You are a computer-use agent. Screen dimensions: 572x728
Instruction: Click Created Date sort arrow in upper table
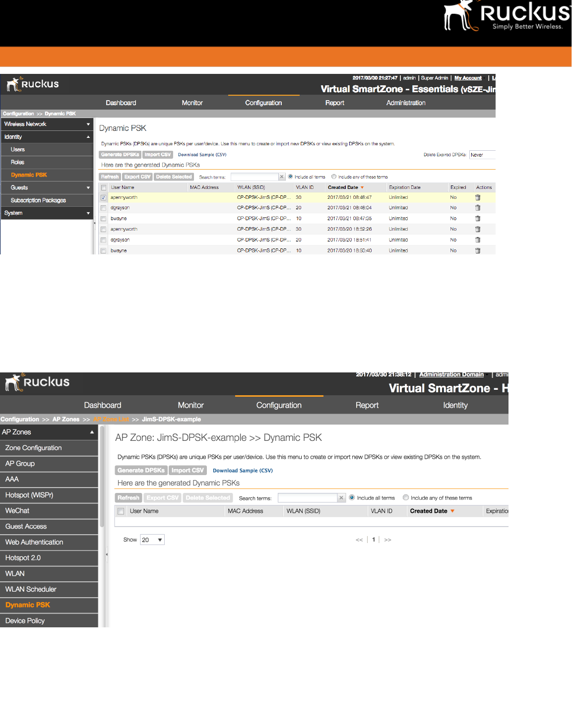362,187
